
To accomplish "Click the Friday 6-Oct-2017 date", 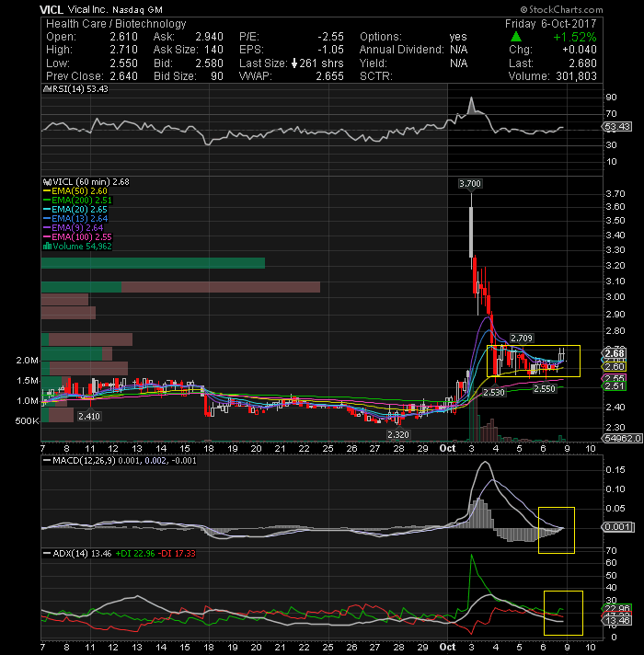I will point(550,24).
